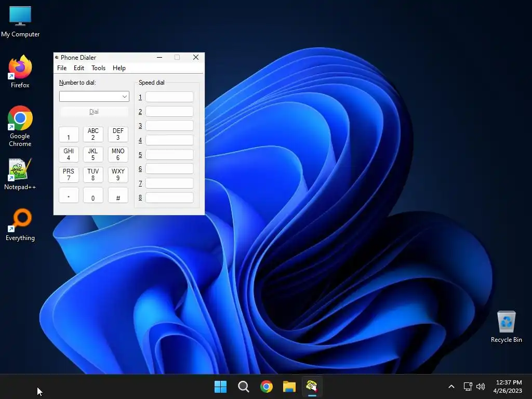
Task: Tap keypad button DEF 3
Action: click(x=118, y=135)
